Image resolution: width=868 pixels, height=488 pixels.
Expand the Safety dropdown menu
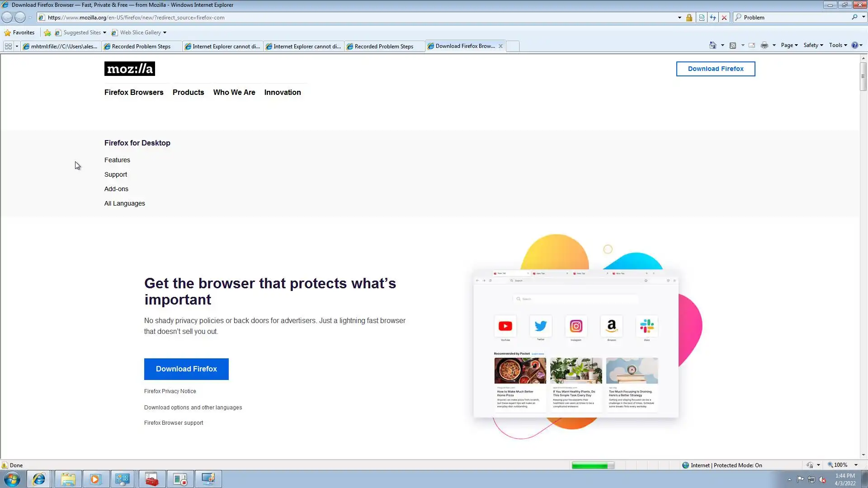point(813,45)
